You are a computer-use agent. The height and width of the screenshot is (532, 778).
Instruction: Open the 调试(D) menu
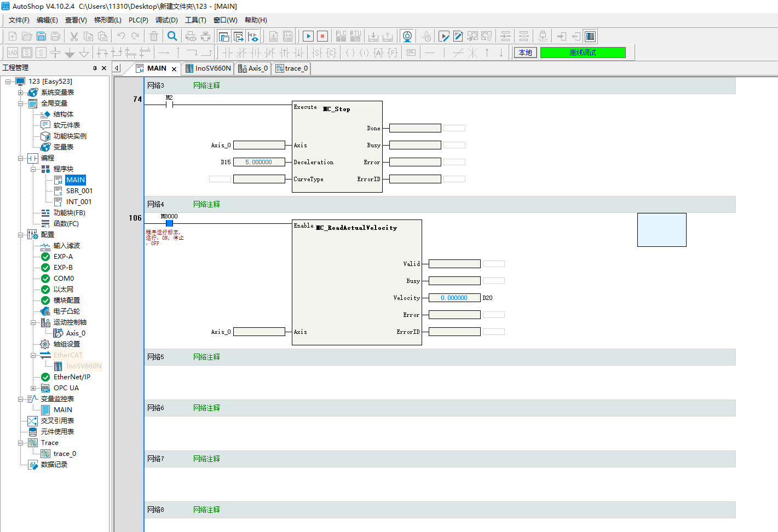point(166,20)
